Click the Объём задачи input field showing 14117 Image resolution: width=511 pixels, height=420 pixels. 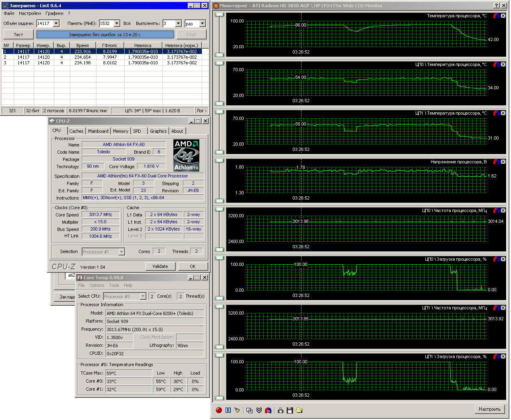coord(45,23)
